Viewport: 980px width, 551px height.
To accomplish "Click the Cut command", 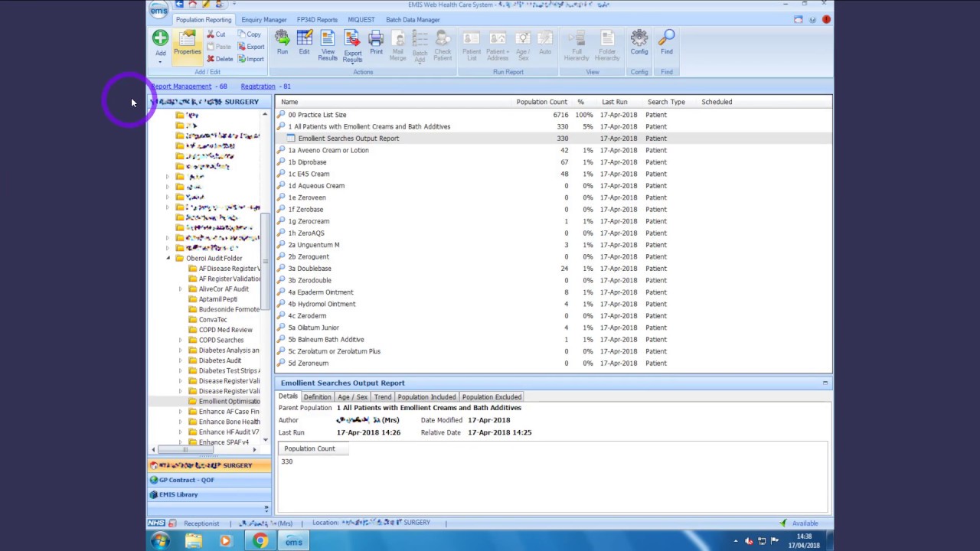I will click(x=216, y=34).
